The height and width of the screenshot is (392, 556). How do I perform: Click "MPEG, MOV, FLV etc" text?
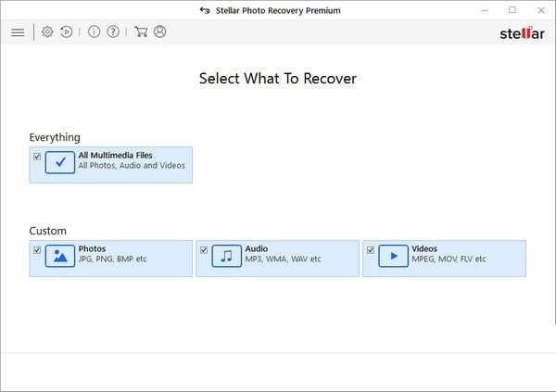449,259
